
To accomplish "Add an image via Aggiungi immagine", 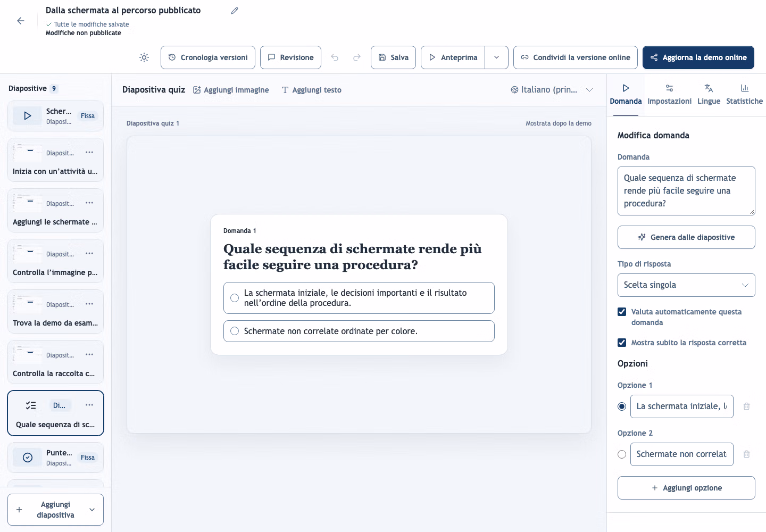I will tap(231, 90).
